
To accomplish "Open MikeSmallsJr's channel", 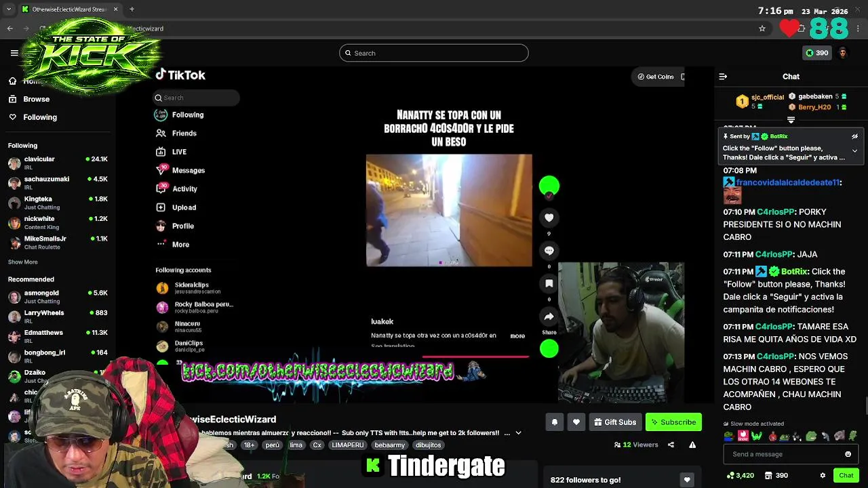I will pos(58,242).
